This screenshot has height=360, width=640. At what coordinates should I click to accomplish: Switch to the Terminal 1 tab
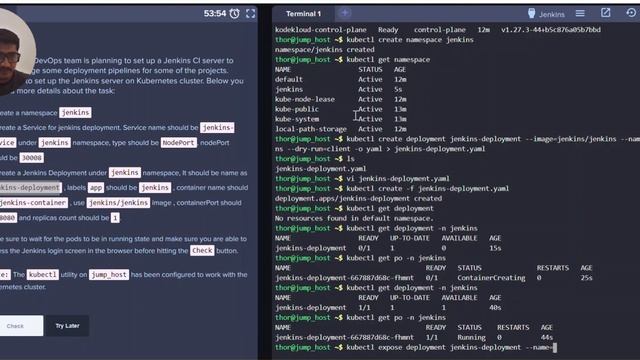303,14
